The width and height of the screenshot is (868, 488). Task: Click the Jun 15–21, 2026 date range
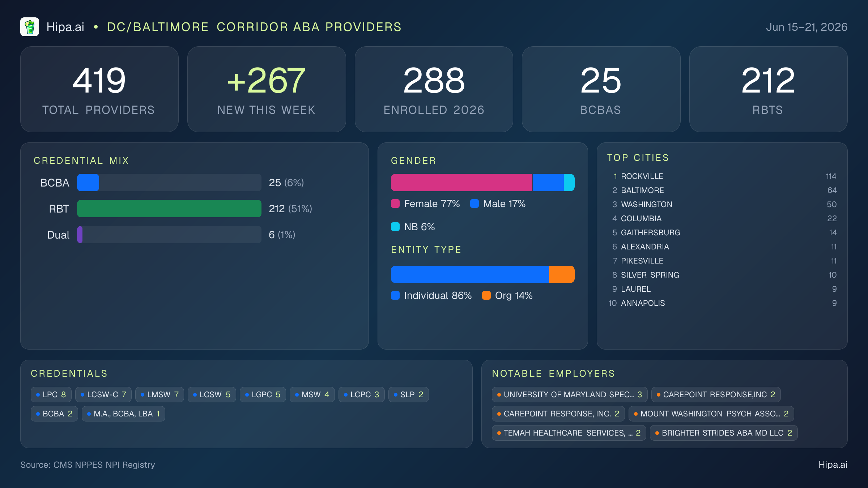[807, 27]
